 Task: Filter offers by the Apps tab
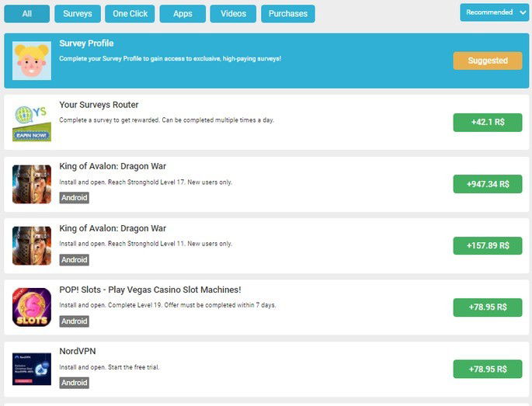pos(183,14)
